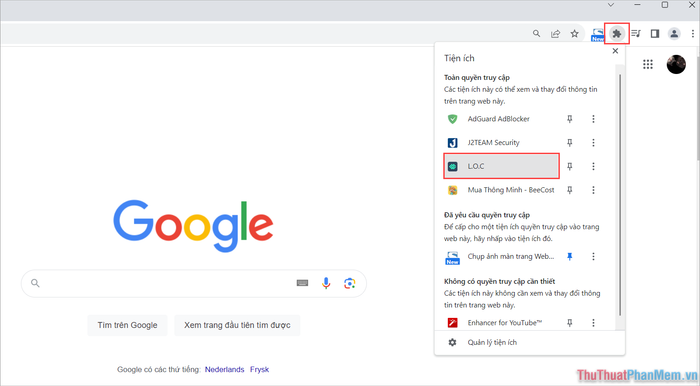This screenshot has height=386, width=700.
Task: Open more options for Chụp ảnh màn trang Web
Action: click(x=593, y=257)
